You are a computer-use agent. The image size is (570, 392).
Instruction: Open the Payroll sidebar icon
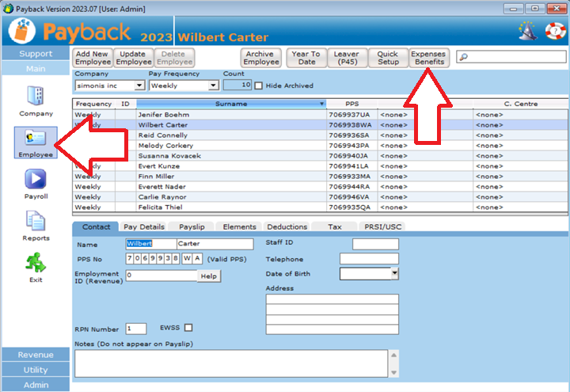36,181
